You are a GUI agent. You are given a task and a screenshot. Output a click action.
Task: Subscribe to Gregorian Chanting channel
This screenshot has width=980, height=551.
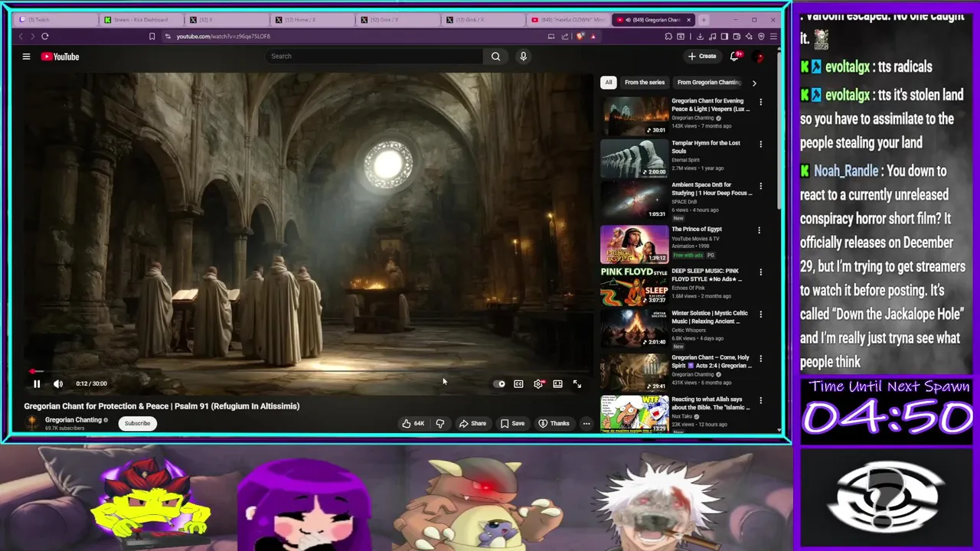pos(138,423)
